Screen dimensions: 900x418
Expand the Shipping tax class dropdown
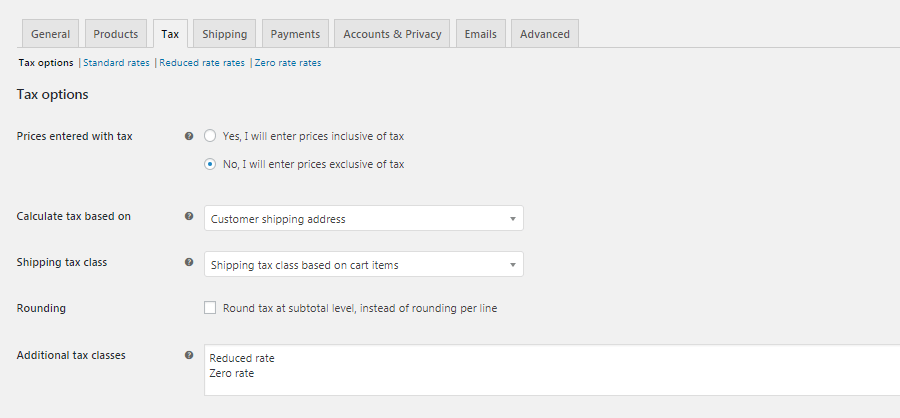point(363,265)
